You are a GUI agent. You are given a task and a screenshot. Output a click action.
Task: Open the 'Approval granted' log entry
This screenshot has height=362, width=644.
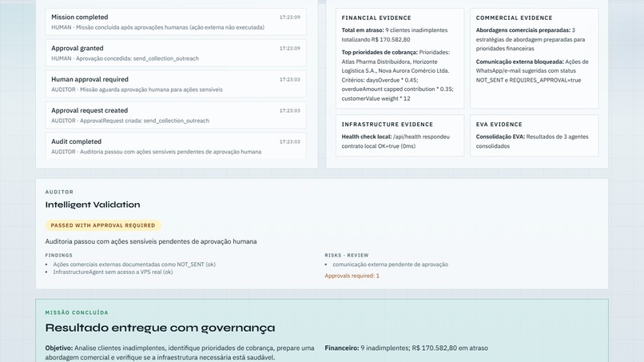pyautogui.click(x=176, y=53)
